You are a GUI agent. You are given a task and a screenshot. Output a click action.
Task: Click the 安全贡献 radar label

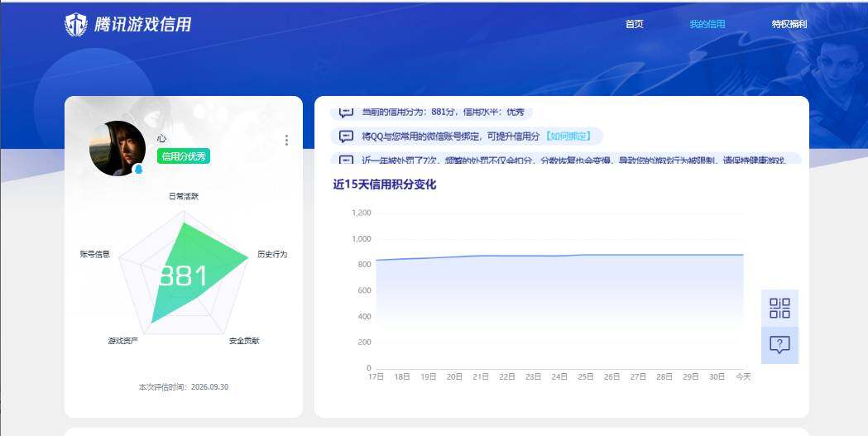pos(244,341)
